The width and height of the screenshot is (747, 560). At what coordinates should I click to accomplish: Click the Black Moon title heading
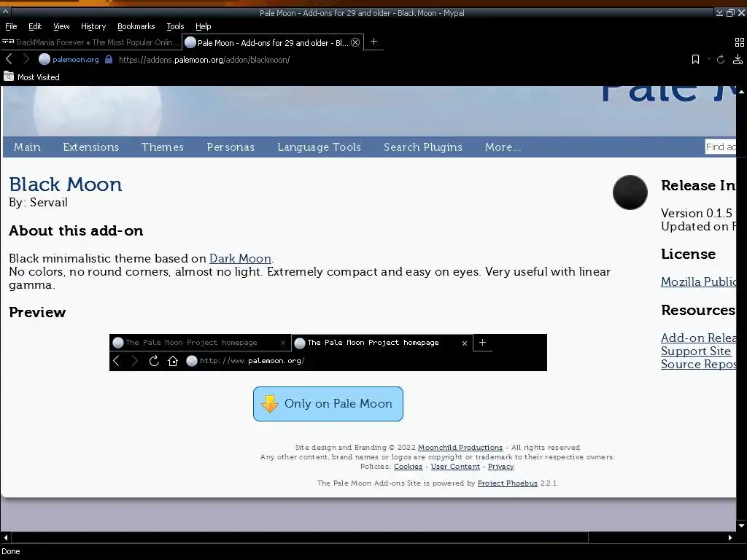(65, 184)
